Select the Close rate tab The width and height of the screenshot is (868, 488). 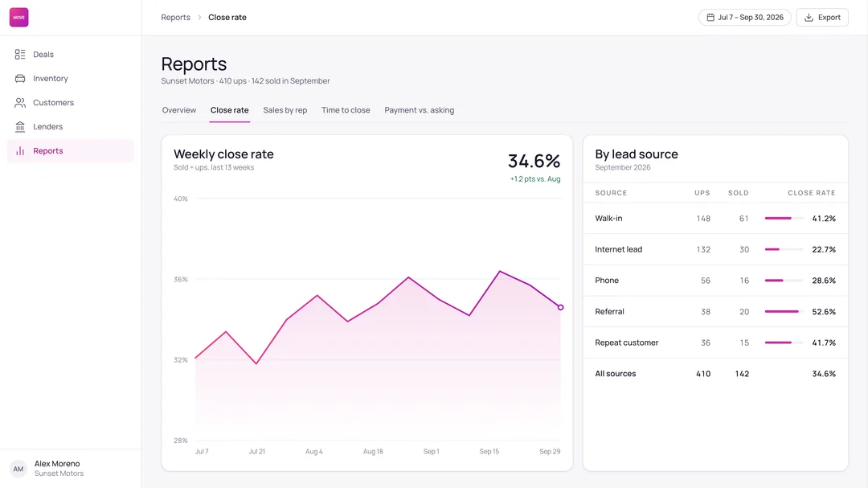(x=229, y=110)
